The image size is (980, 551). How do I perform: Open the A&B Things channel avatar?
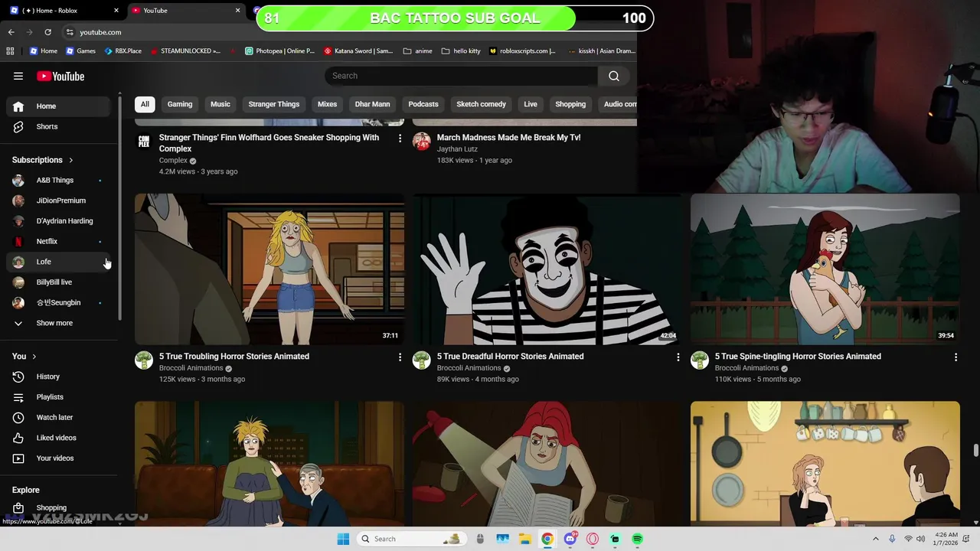[x=18, y=181]
